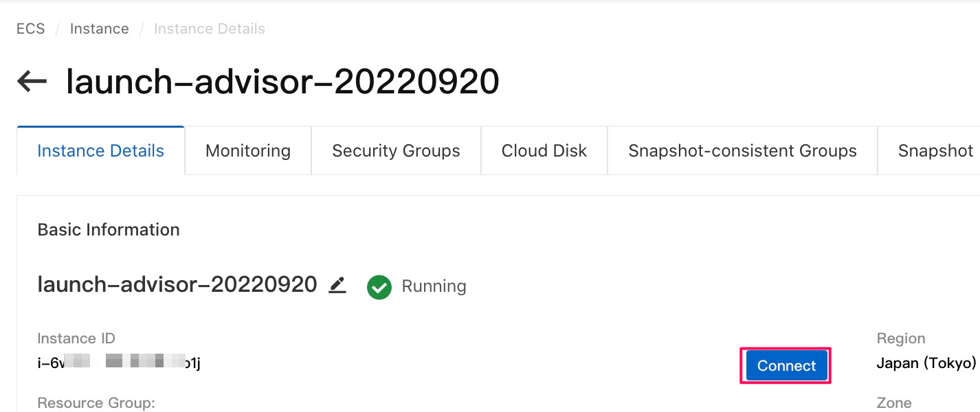Open the Snapshot-consistent Groups tab
This screenshot has height=412, width=980.
742,150
